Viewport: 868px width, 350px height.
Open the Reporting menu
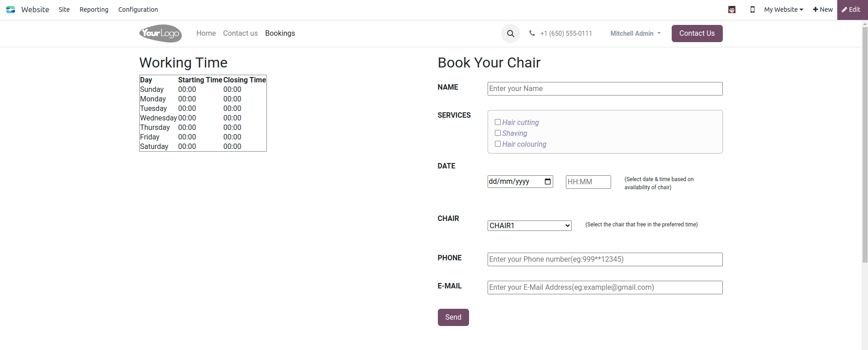94,10
